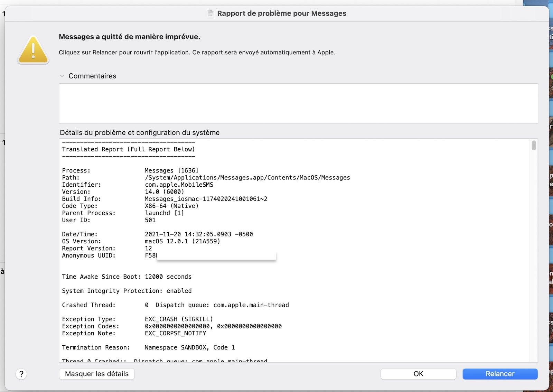Screen dimensions: 553x392
Task: Click Exception Note 'EXC_CORPSE_NOTIFY'
Action: 176,334
